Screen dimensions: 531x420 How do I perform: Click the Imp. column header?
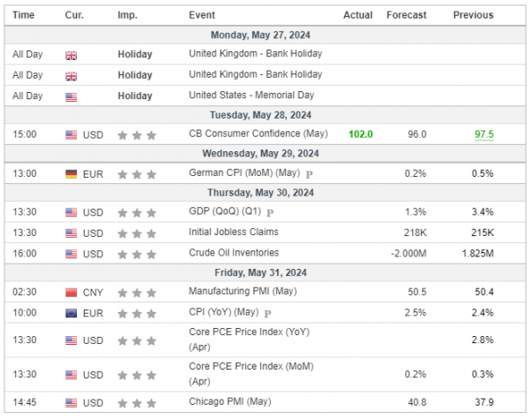coord(127,15)
